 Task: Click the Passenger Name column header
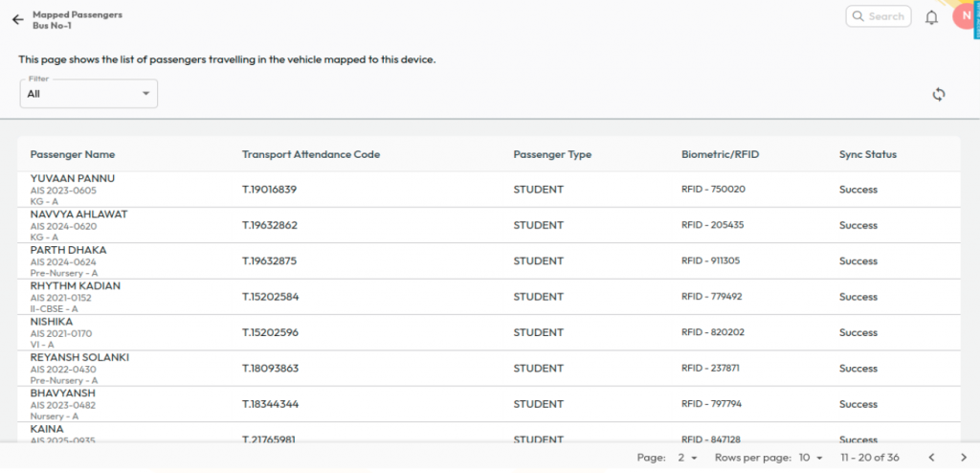click(x=73, y=154)
